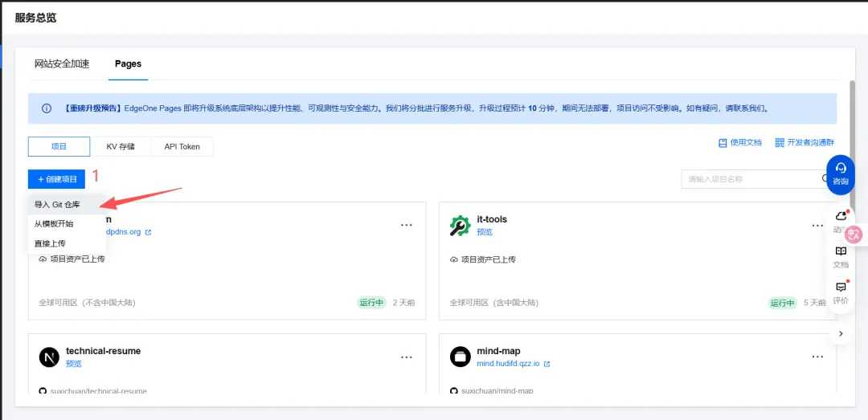Click the info icon in the upgrade notice
868x420 pixels.
pos(47,108)
